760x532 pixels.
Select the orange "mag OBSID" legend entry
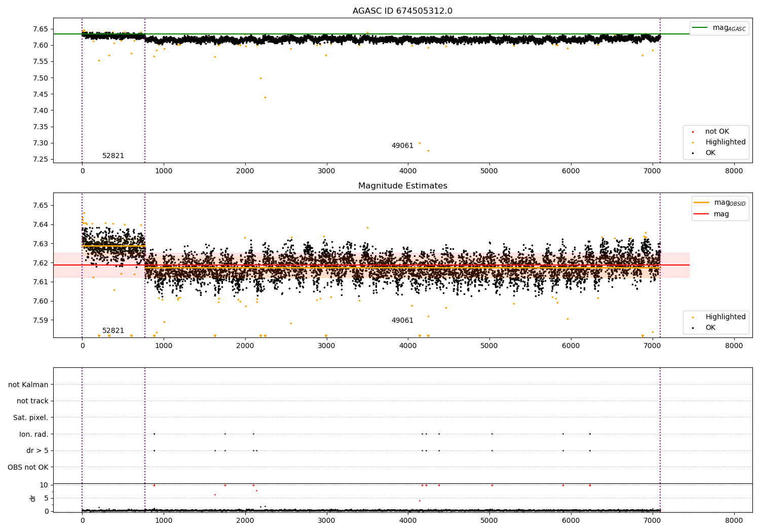(x=720, y=203)
